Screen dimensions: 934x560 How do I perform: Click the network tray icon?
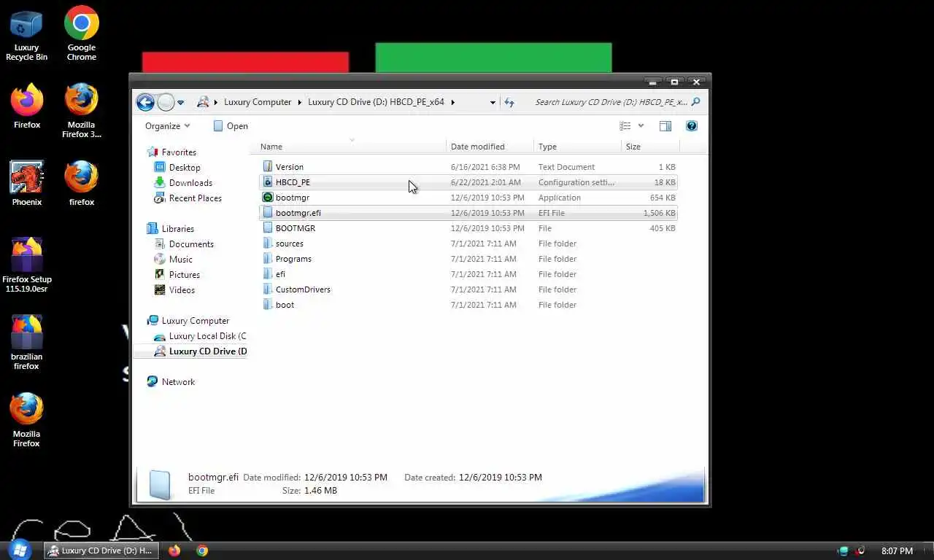point(844,551)
